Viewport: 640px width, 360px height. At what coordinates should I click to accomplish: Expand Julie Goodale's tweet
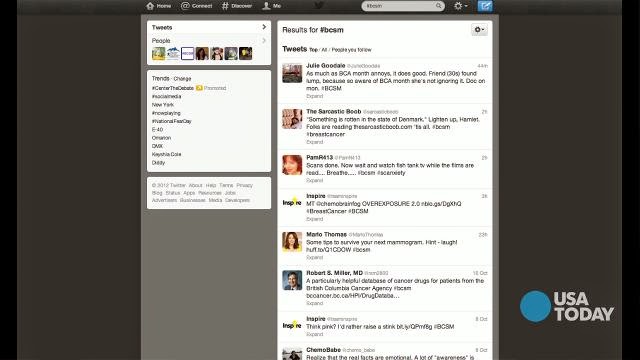[x=314, y=96]
